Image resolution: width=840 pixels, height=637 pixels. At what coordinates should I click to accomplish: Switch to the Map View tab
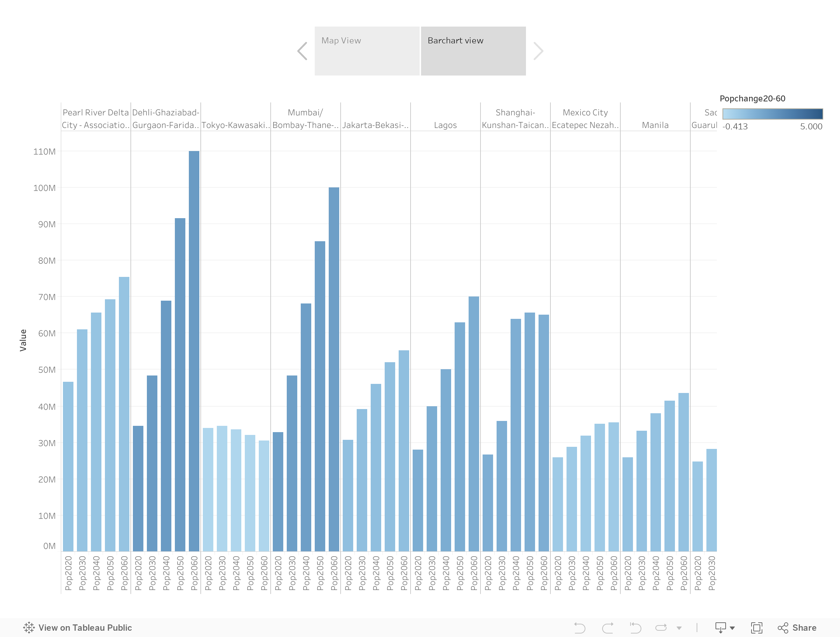click(367, 51)
